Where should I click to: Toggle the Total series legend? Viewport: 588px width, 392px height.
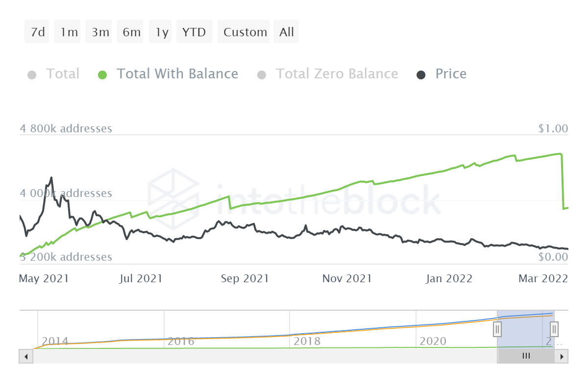(x=62, y=74)
